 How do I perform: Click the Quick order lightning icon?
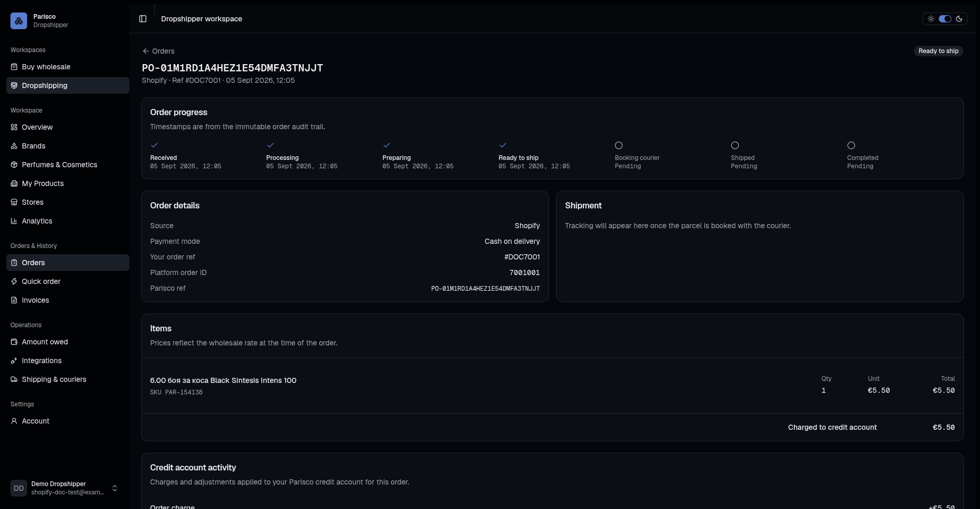(x=14, y=281)
